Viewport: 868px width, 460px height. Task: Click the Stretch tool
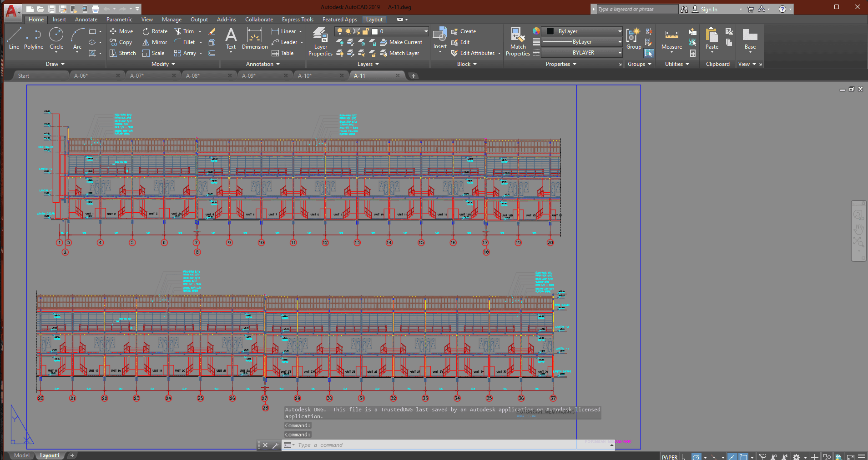[123, 53]
